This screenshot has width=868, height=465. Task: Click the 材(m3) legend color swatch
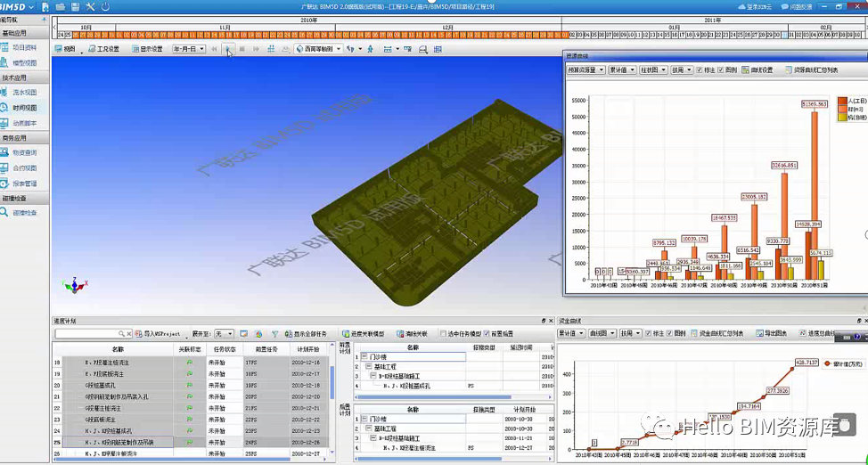(842, 109)
